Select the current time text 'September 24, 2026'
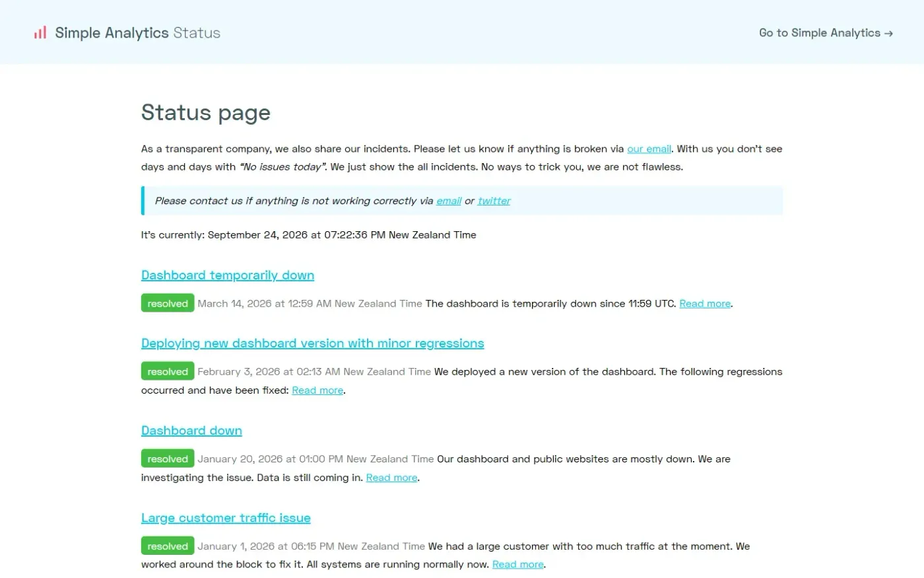 [x=257, y=235]
